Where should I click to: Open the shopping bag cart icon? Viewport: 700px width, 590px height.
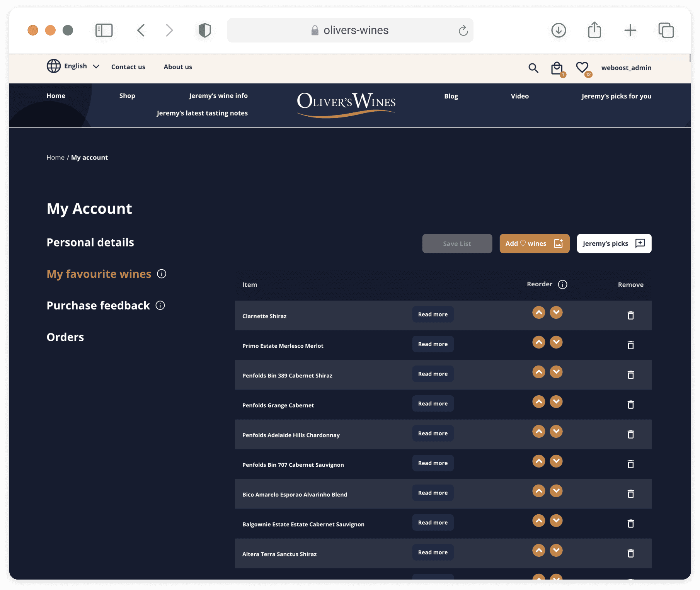coord(557,68)
